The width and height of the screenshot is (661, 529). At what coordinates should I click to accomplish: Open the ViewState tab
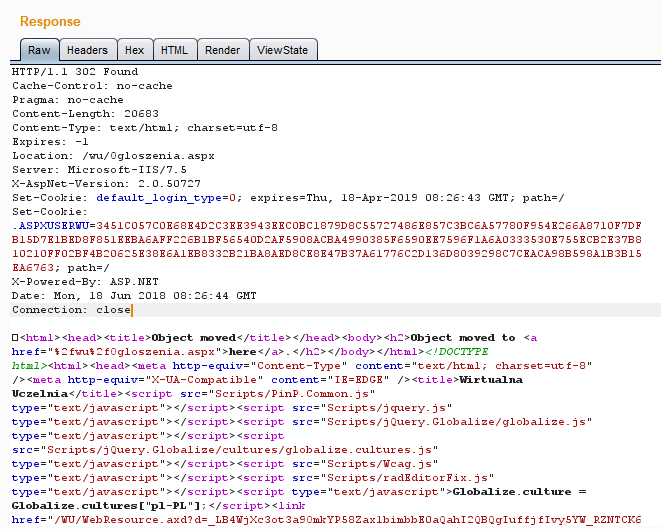click(x=282, y=50)
